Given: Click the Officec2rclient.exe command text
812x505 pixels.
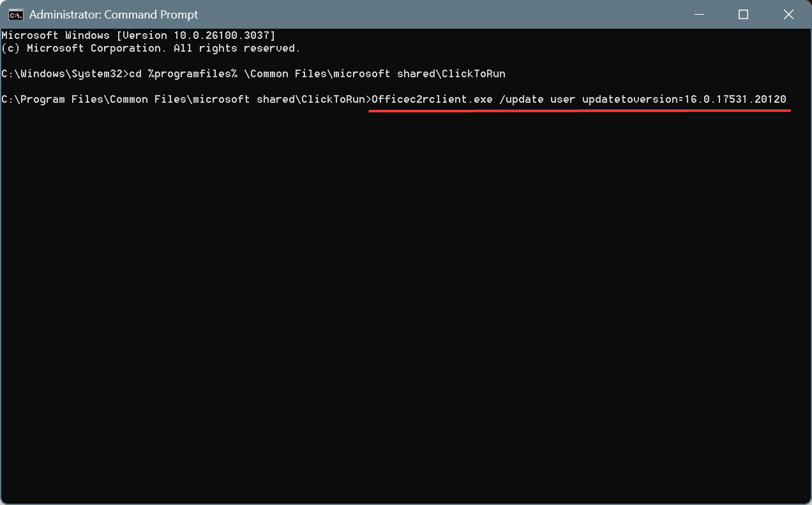Looking at the screenshot, I should [432, 99].
